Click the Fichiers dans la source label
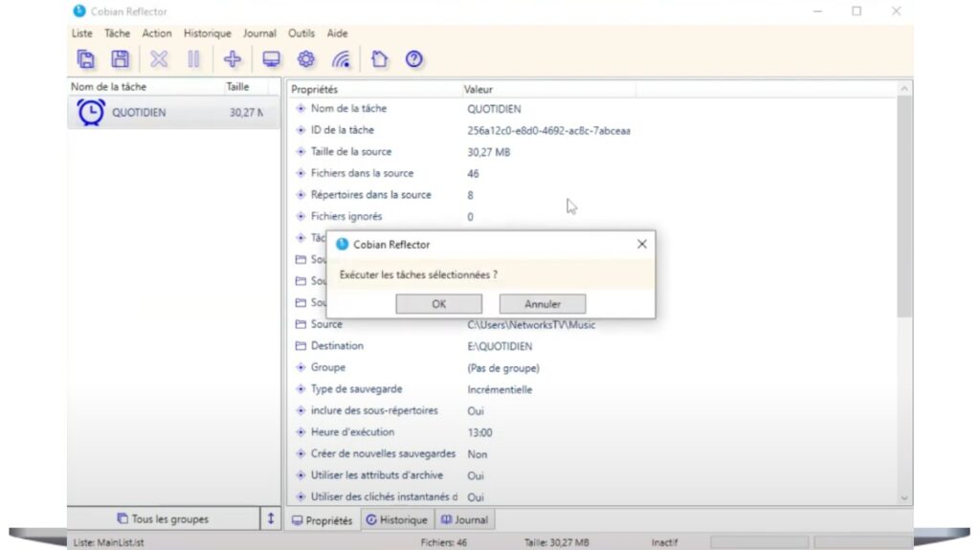Image resolution: width=980 pixels, height=550 pixels. click(x=362, y=173)
